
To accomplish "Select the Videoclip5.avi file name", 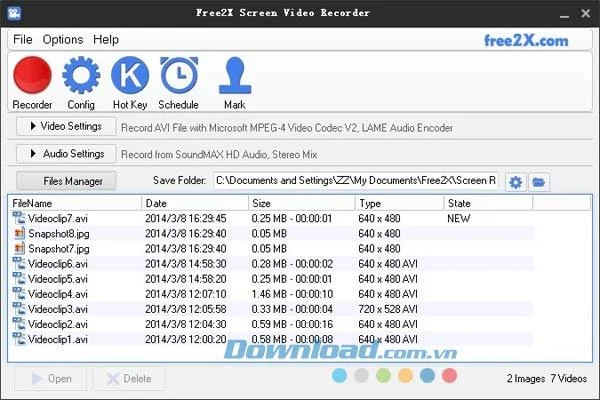I will [x=58, y=279].
